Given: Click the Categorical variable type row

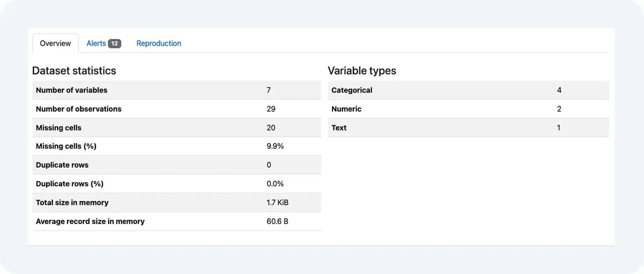Looking at the screenshot, I should click(x=352, y=90).
